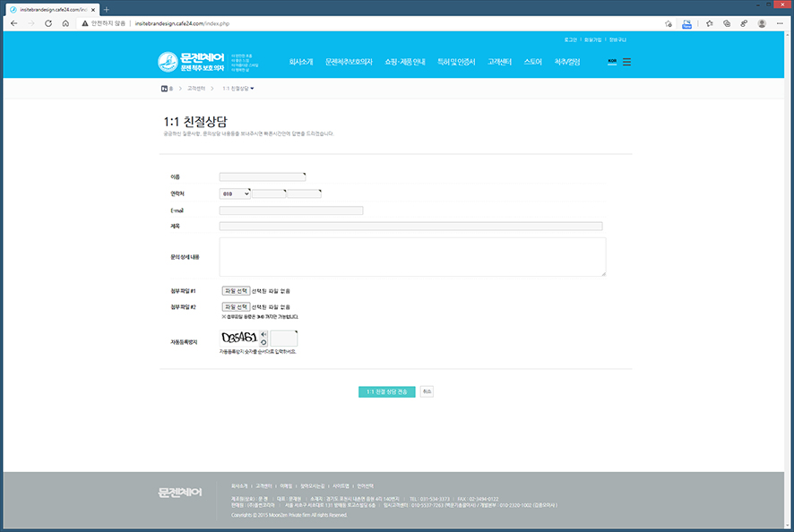Open the 010 phone prefix dropdown
794x532 pixels.
[235, 193]
